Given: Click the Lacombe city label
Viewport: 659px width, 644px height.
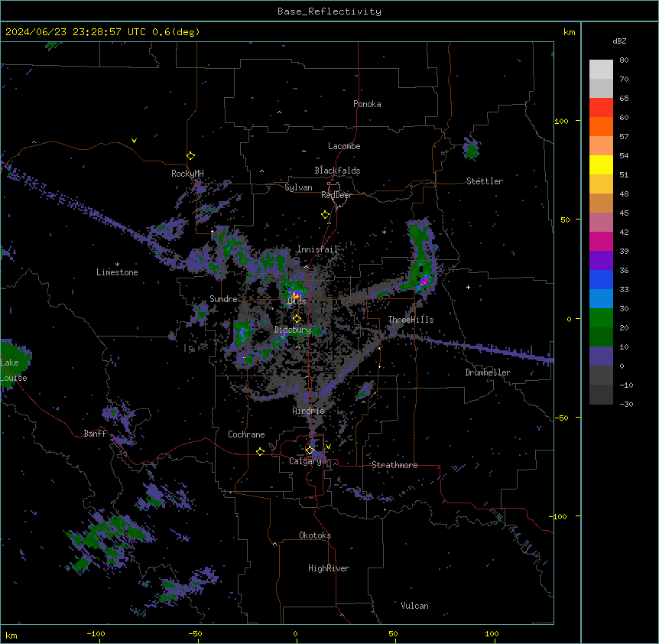Looking at the screenshot, I should pyautogui.click(x=344, y=146).
